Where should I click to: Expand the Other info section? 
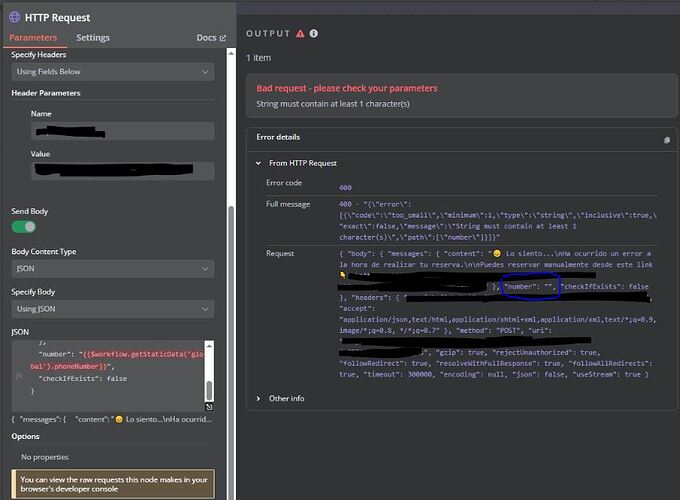pyautogui.click(x=258, y=399)
